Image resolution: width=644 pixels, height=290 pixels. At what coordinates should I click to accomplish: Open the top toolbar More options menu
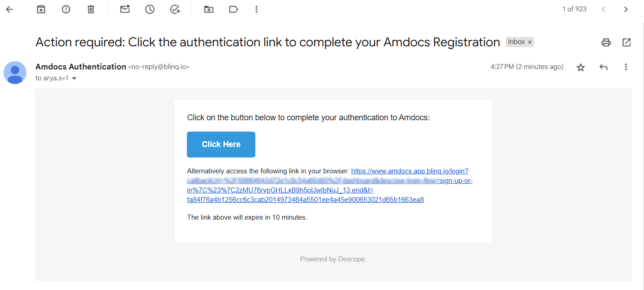click(x=257, y=9)
